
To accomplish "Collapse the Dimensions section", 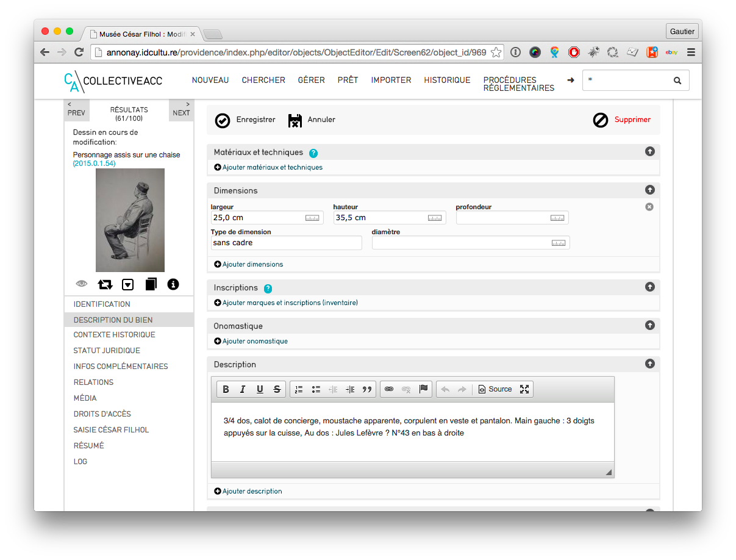I will tap(650, 190).
